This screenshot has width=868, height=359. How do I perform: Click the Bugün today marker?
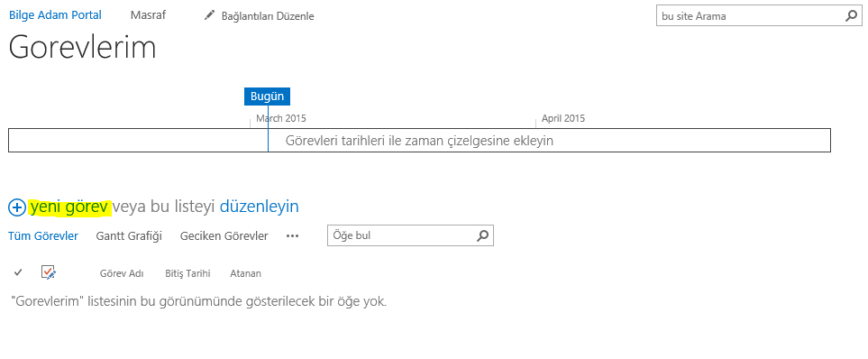[268, 97]
